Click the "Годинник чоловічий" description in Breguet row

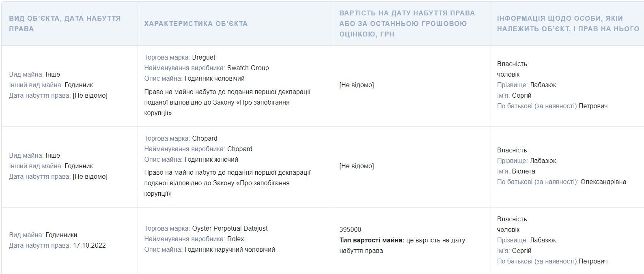215,78
